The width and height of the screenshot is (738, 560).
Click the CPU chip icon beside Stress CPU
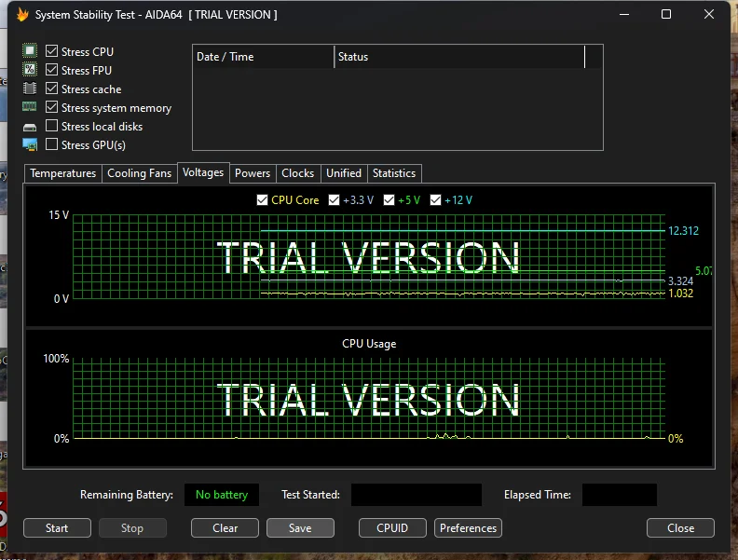[30, 51]
